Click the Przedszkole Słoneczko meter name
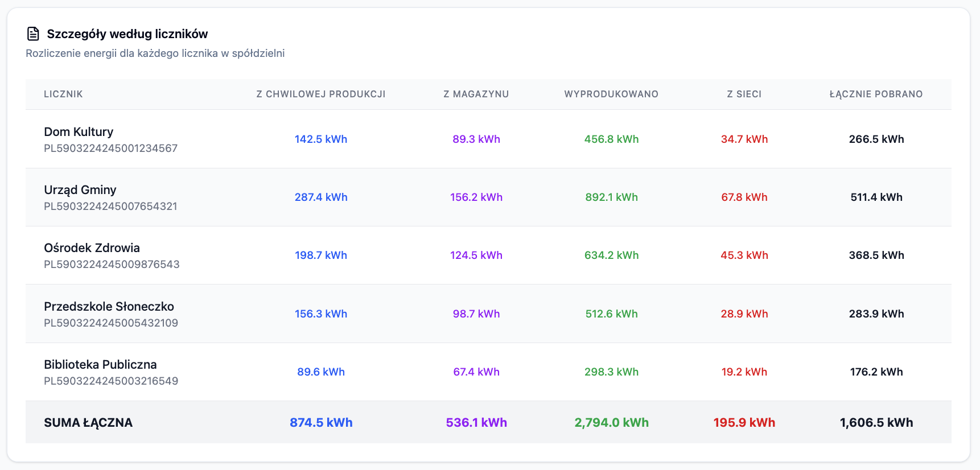The image size is (980, 470). pyautogui.click(x=109, y=307)
